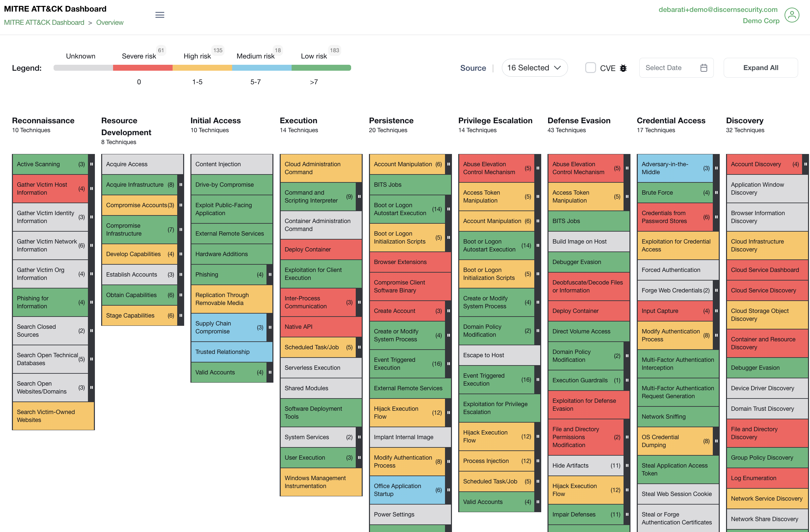Open the Domain Trust Discovery technique
The width and height of the screenshot is (810, 532).
[767, 408]
